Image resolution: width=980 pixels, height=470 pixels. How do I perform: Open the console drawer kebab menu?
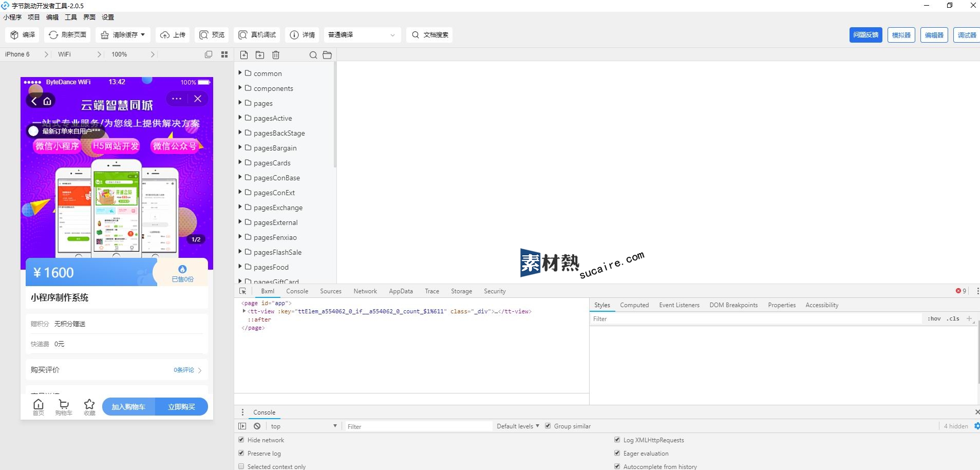(243, 412)
